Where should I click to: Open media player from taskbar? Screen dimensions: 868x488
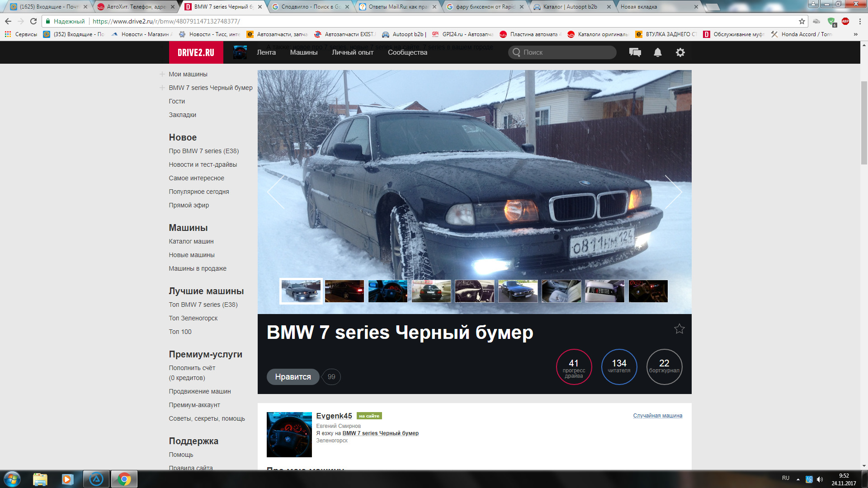[x=67, y=479]
